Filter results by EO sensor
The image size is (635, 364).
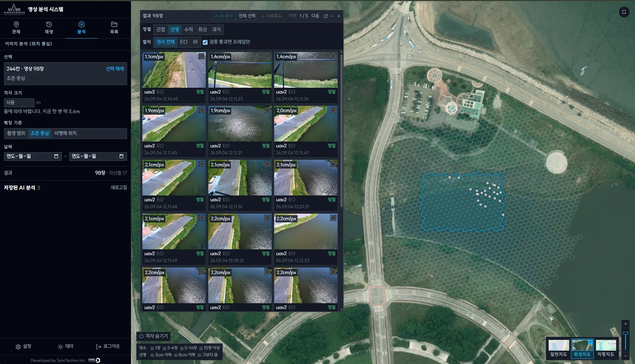[x=184, y=42]
